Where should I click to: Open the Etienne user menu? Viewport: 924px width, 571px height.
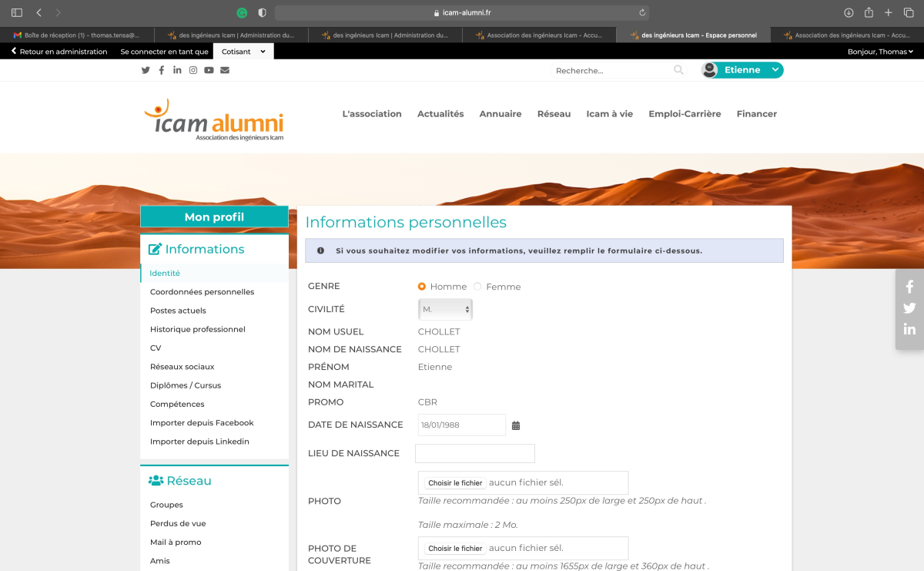(x=742, y=70)
